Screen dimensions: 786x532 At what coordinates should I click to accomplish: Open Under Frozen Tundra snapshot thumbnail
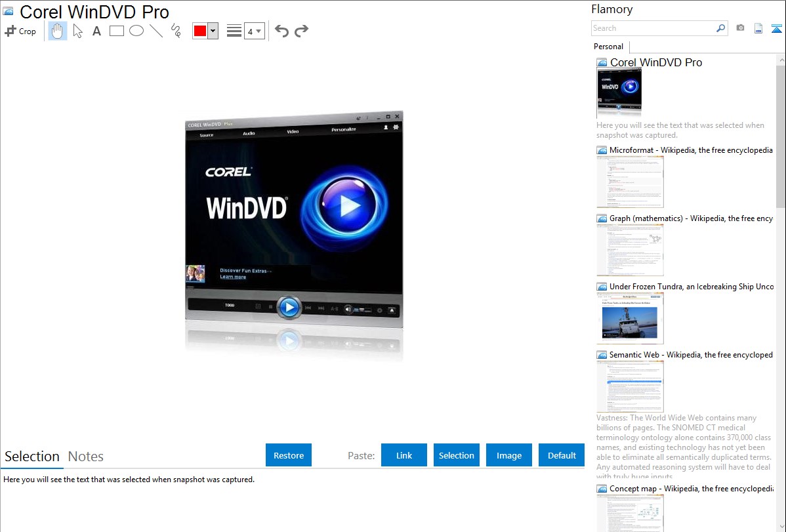pos(630,318)
